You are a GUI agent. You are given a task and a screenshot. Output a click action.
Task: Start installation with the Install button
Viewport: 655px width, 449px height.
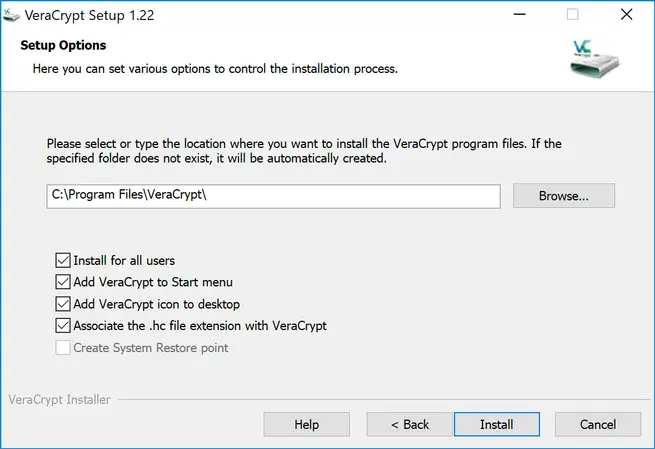point(496,424)
